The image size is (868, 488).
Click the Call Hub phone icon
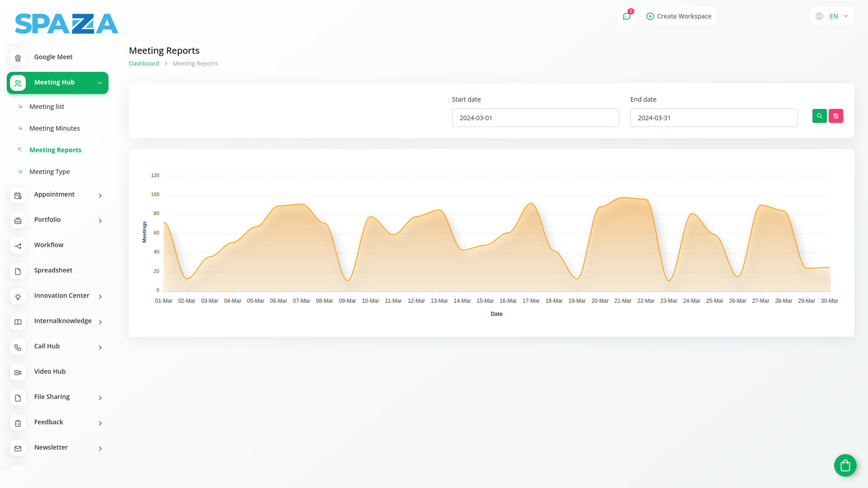pyautogui.click(x=18, y=347)
